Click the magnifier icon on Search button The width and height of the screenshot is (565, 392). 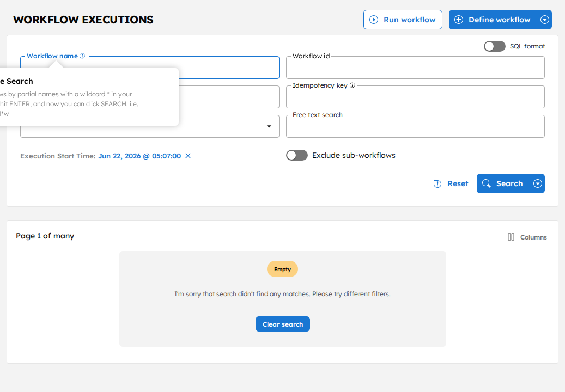[486, 183]
